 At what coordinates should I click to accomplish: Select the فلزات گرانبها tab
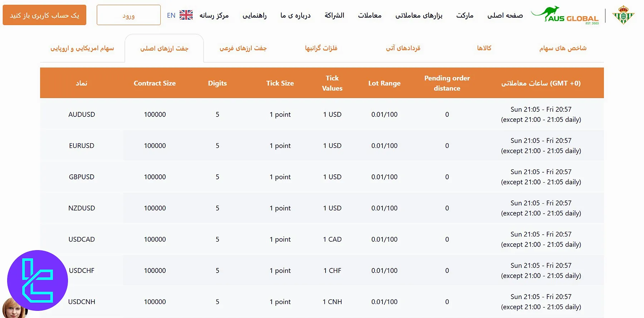[x=321, y=48]
